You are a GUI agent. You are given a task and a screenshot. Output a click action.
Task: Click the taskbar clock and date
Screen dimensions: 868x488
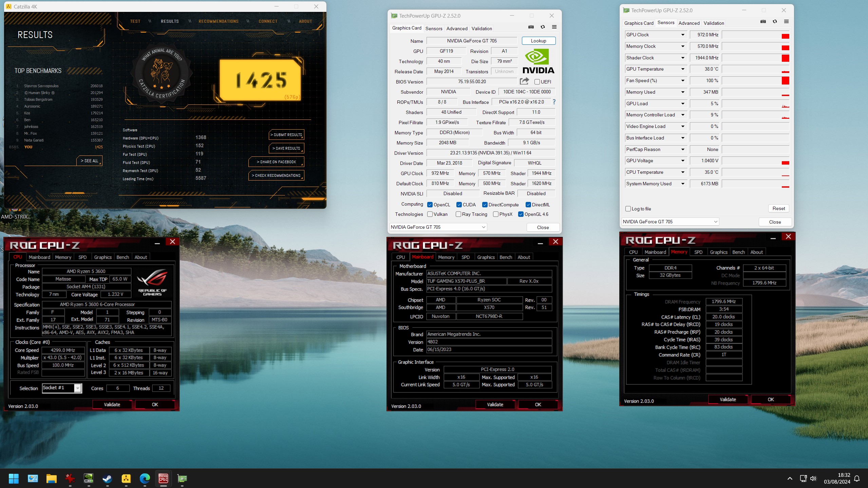tap(837, 478)
